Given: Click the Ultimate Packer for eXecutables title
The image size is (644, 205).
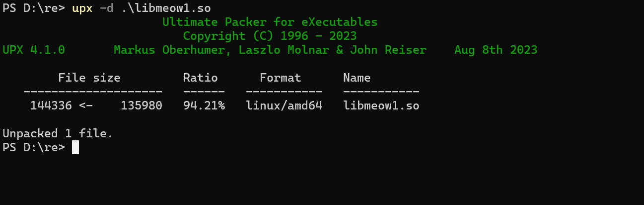Looking at the screenshot, I should (270, 22).
